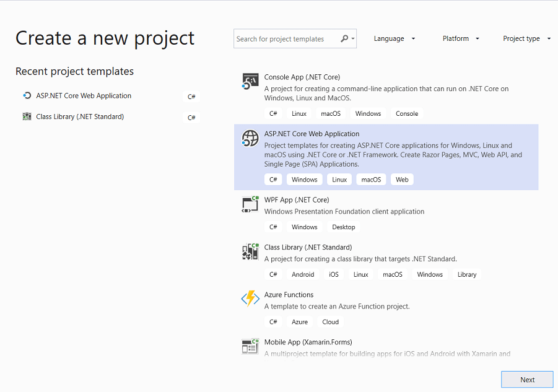This screenshot has height=392, width=558.
Task: Open the Project type dropdown
Action: tap(526, 38)
